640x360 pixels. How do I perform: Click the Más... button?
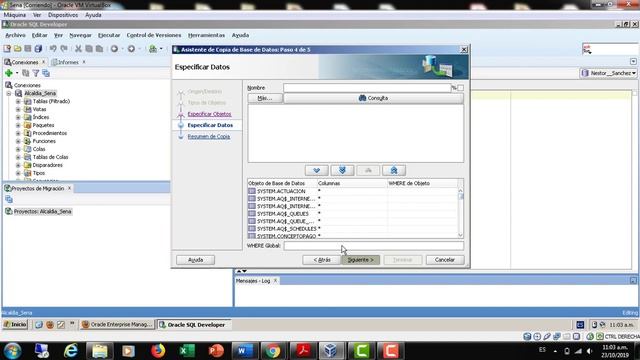click(x=265, y=98)
